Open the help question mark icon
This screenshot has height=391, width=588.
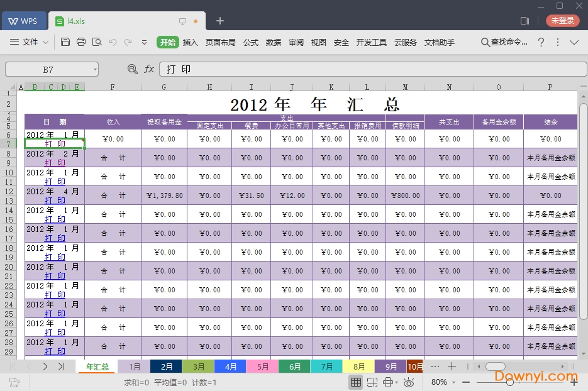point(541,42)
